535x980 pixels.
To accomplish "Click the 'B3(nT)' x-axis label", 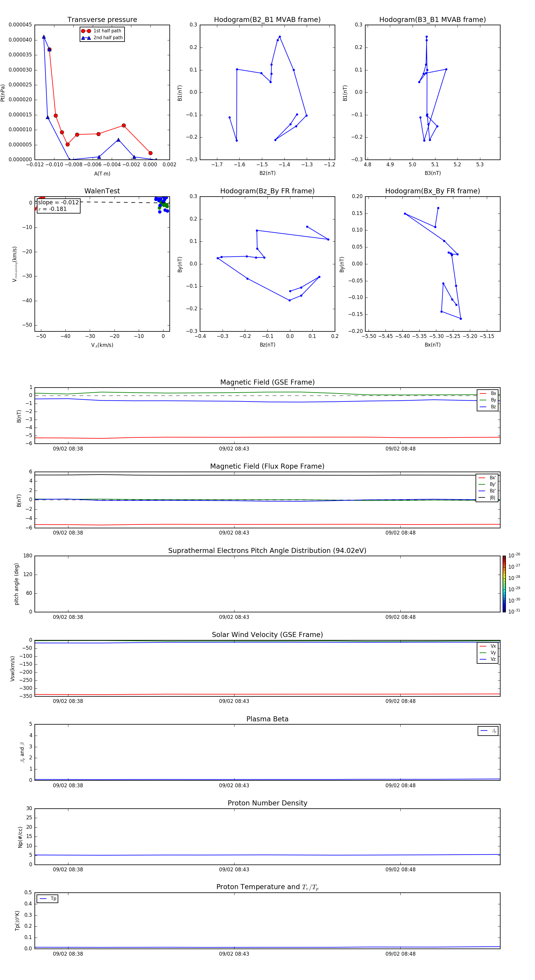I will [x=432, y=173].
